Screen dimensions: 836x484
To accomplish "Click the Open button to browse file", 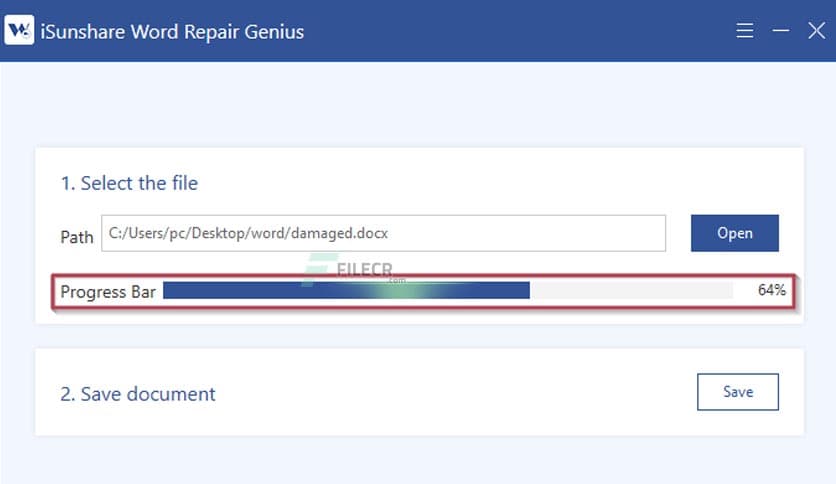I will pyautogui.click(x=735, y=233).
